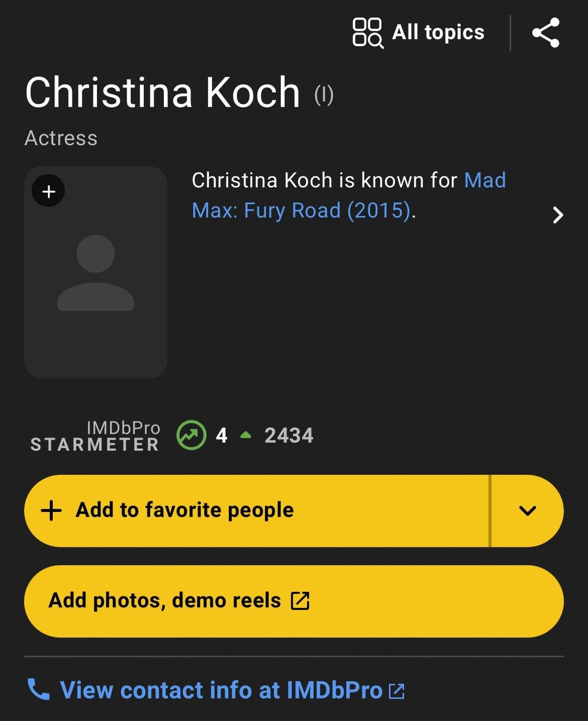Viewport: 588px width, 721px height.
Task: Click the IMDbPro STARMETER label
Action: pos(95,436)
